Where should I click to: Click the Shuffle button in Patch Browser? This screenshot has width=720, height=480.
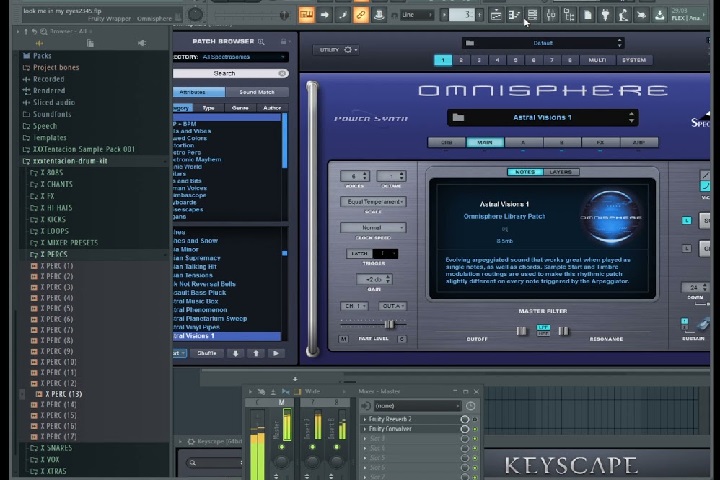[207, 353]
